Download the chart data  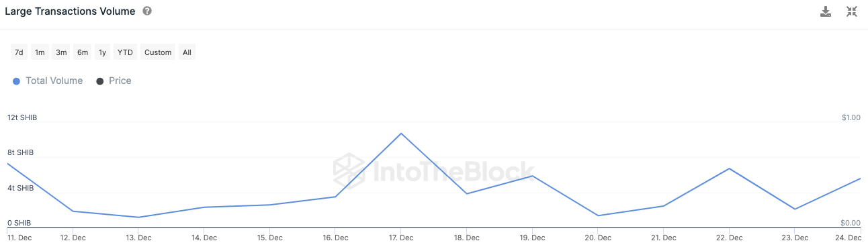pyautogui.click(x=826, y=11)
